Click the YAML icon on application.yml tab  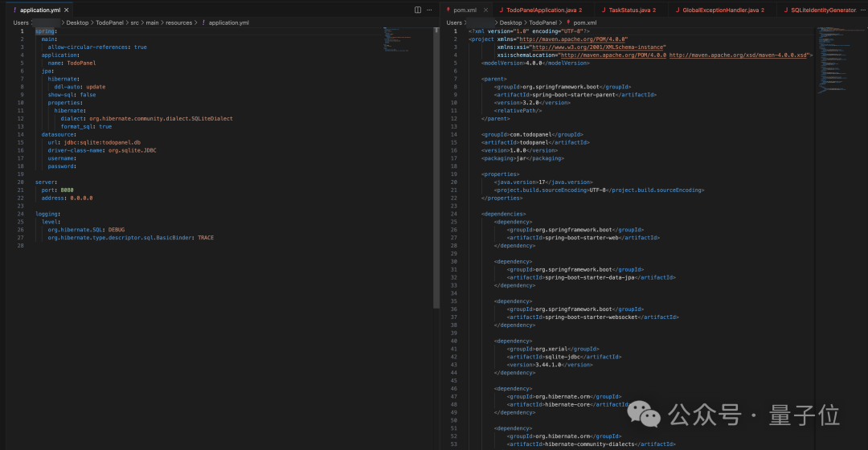[15, 10]
